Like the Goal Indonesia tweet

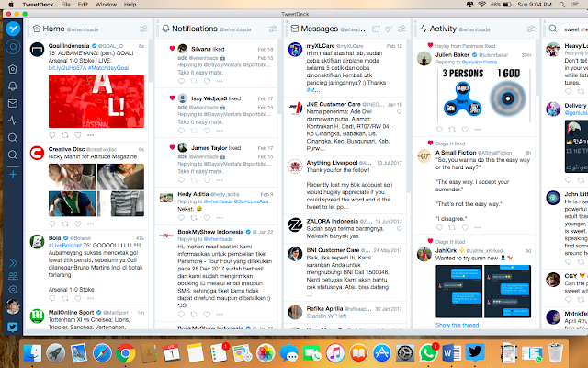[x=77, y=135]
